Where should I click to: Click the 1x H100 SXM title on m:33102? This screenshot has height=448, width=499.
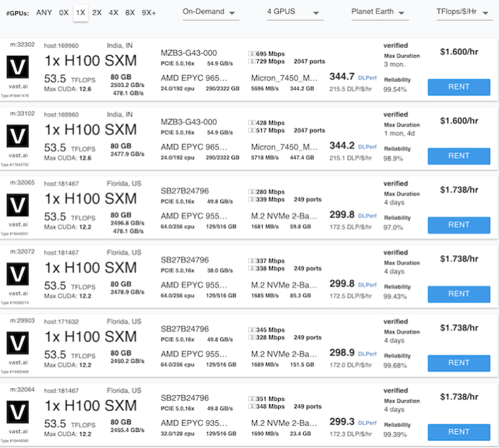click(91, 130)
